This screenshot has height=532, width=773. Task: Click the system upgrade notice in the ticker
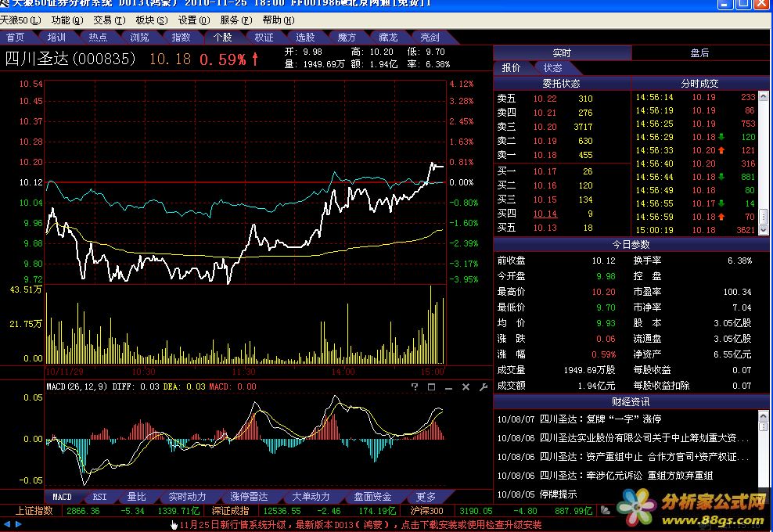coord(360,525)
